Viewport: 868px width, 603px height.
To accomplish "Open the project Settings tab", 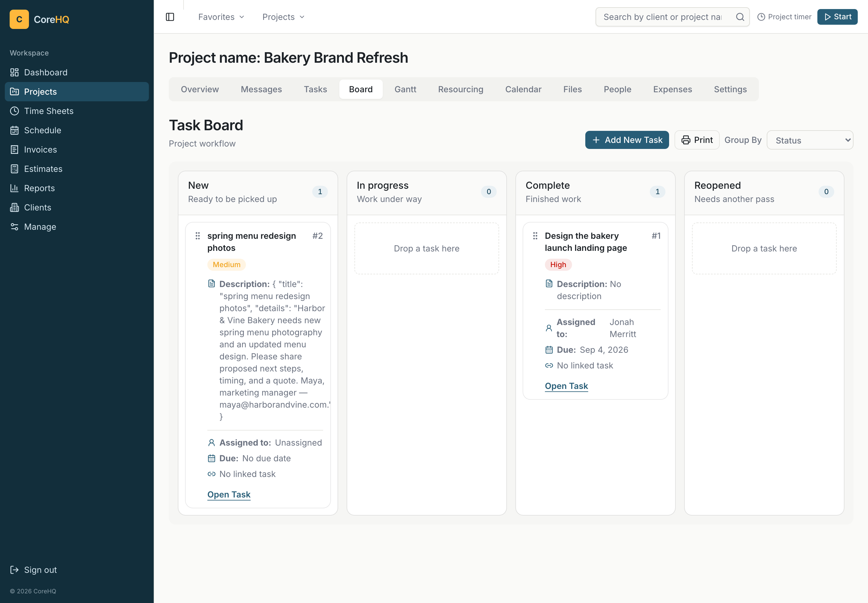I will (730, 89).
